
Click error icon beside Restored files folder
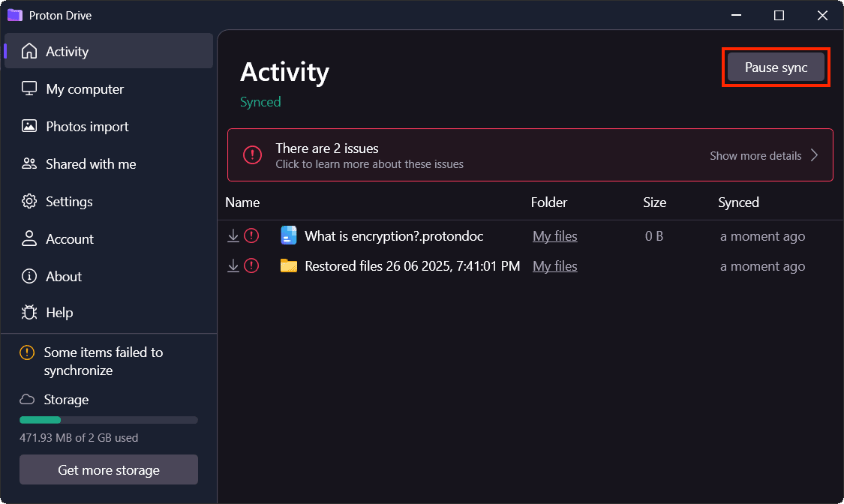[x=251, y=265]
